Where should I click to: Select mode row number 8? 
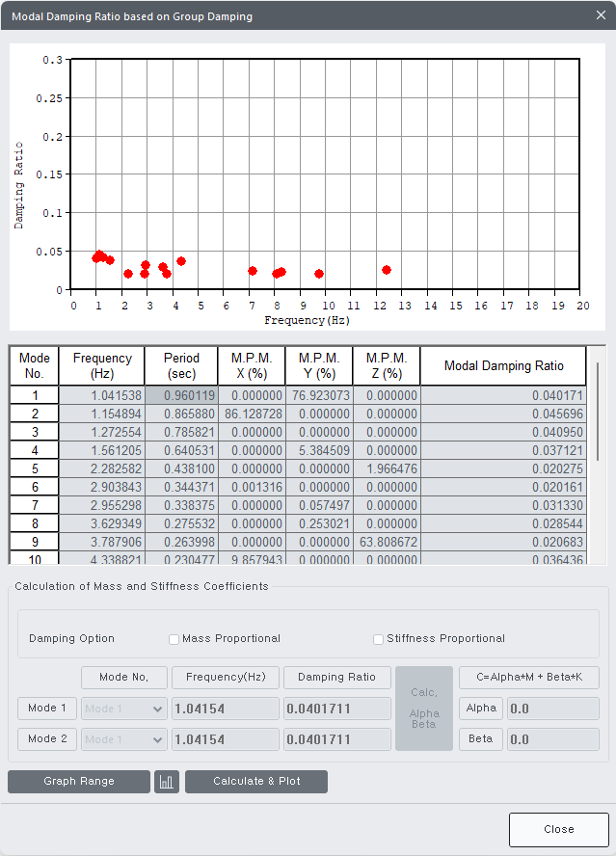coord(35,523)
